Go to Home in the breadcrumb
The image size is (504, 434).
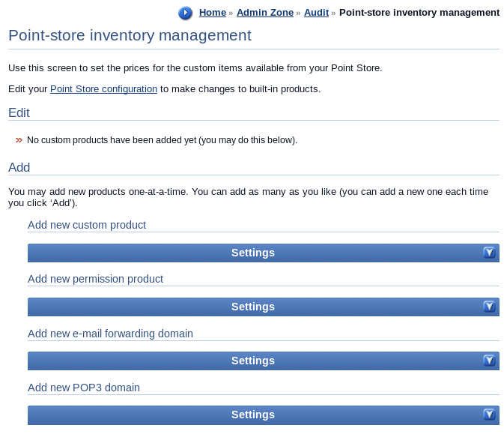tap(213, 13)
